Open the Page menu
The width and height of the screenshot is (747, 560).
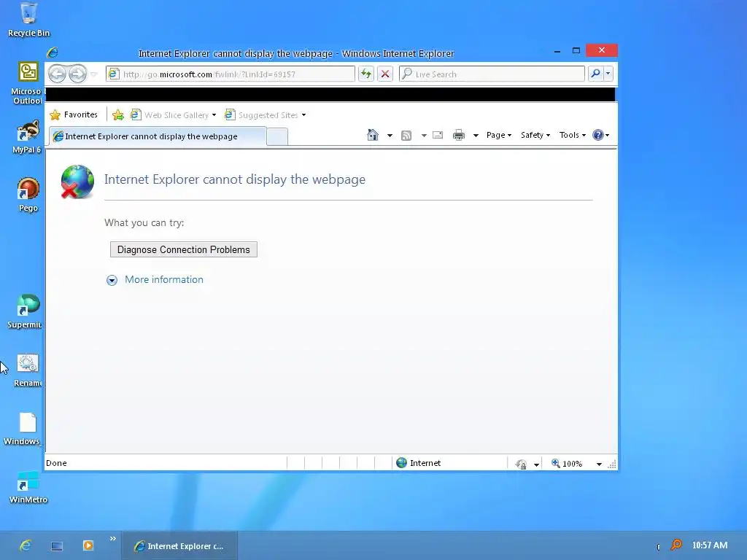(x=499, y=135)
